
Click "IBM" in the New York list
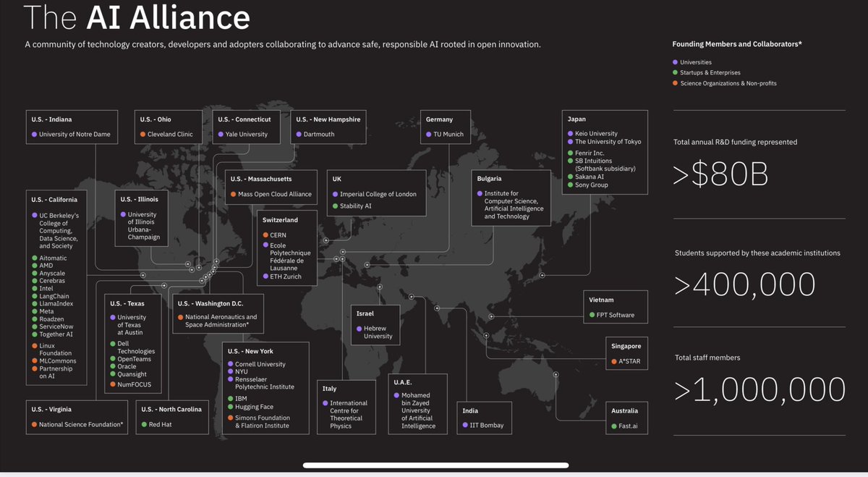click(241, 398)
